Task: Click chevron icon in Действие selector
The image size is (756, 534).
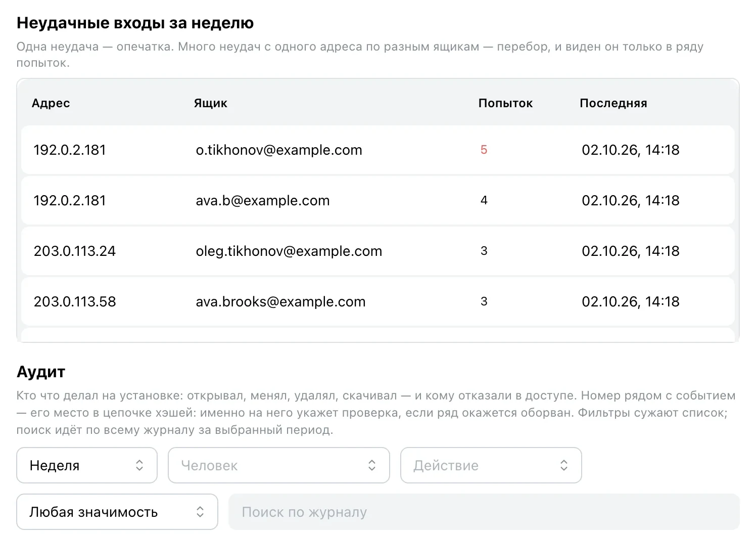Action: coord(564,465)
